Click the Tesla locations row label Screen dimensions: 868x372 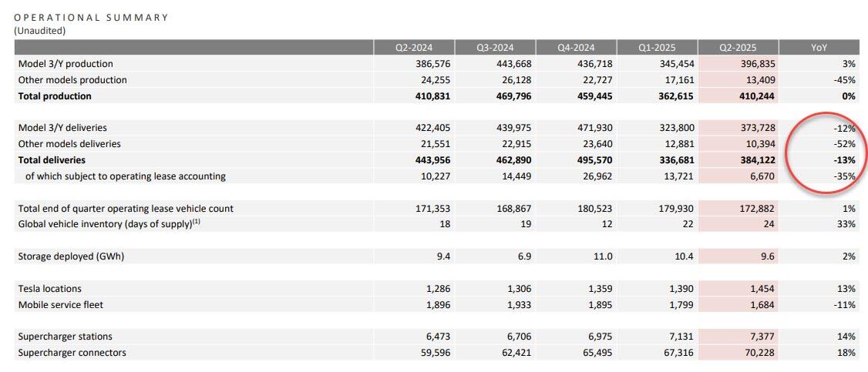pos(50,289)
